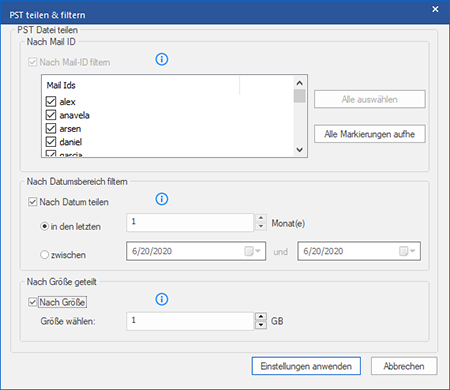Toggle the Nach Mail-ID filtern checkbox
450x390 pixels.
click(32, 62)
